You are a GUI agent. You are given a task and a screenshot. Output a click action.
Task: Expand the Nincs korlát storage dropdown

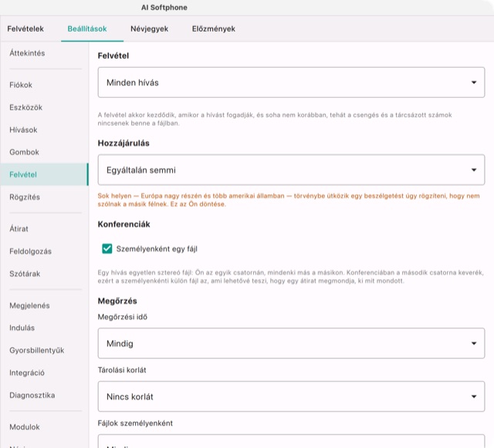tap(291, 396)
